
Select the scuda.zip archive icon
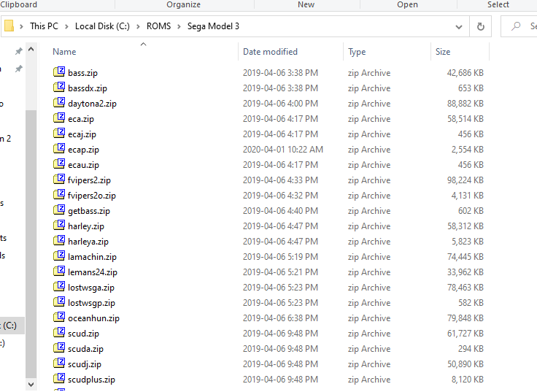click(x=59, y=348)
